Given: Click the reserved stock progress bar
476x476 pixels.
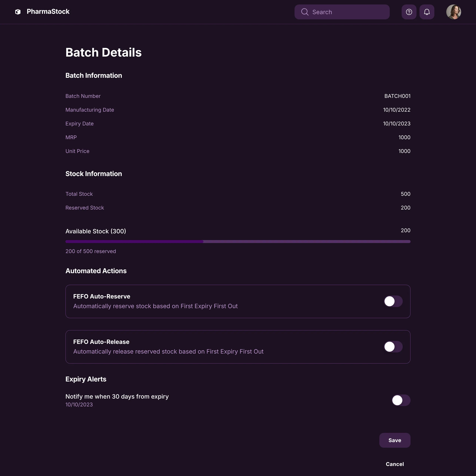Looking at the screenshot, I should coord(238,242).
